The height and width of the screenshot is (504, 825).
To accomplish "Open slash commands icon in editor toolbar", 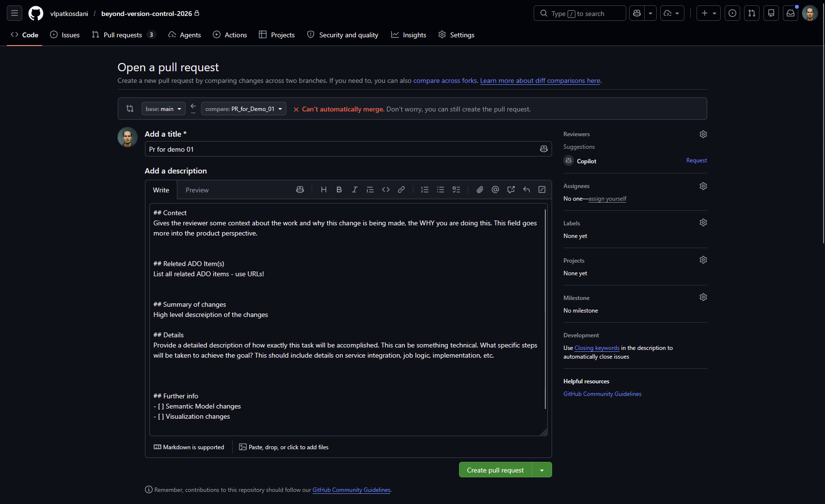I will 542,190.
